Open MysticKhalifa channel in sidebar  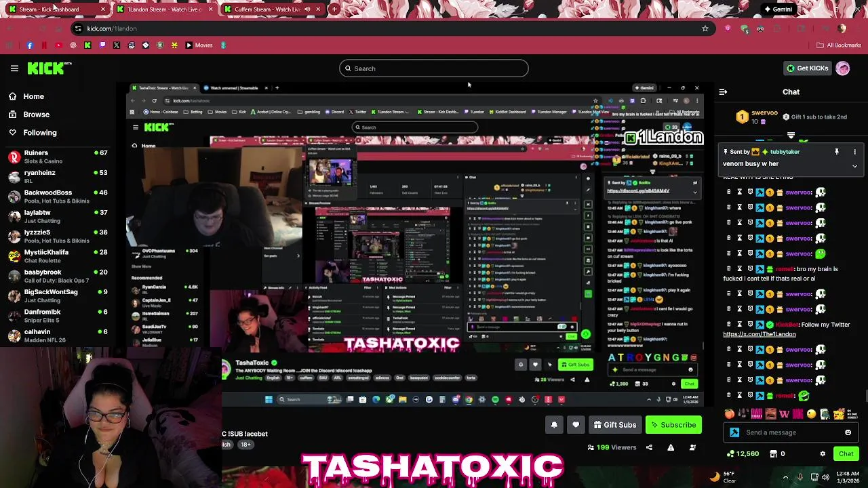(x=58, y=256)
